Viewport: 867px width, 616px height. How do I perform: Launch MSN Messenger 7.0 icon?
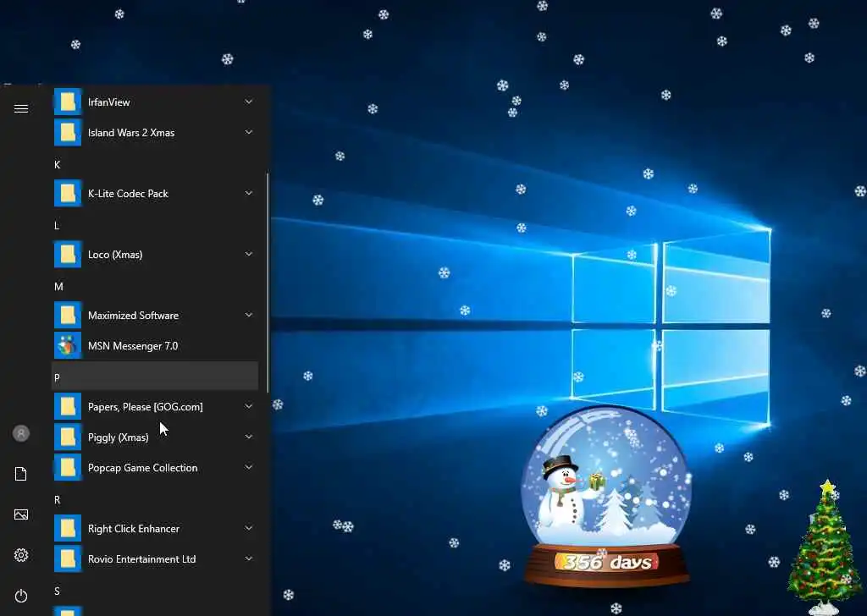[x=68, y=346]
